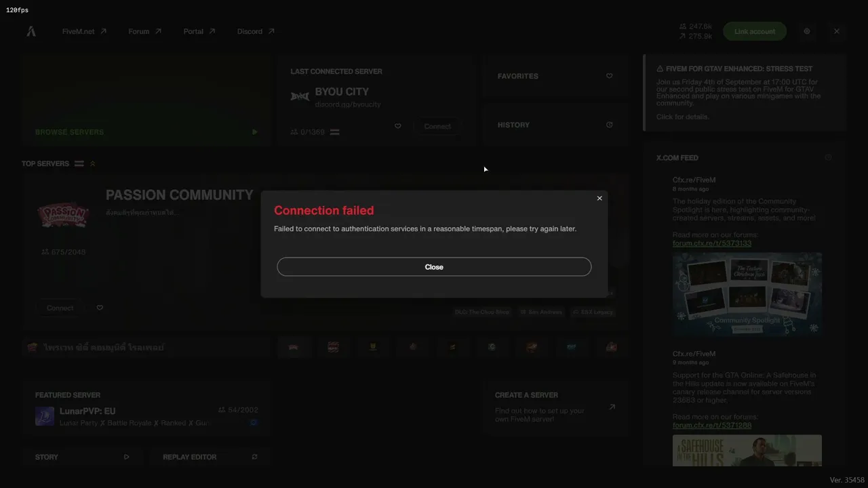The image size is (868, 488).
Task: Open the FiveM.net link
Action: pyautogui.click(x=84, y=31)
